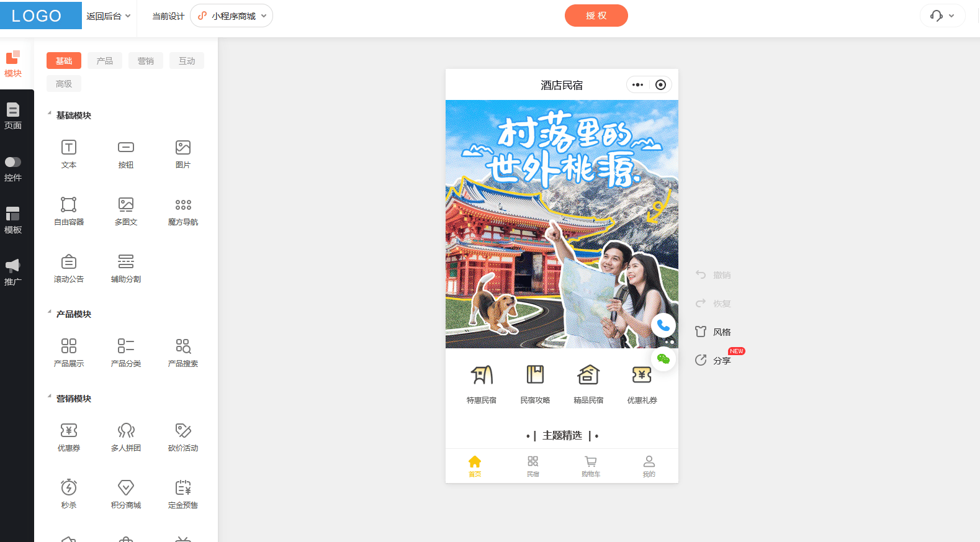The width and height of the screenshot is (980, 542).
Task: Select the 图片 image module
Action: tap(183, 155)
